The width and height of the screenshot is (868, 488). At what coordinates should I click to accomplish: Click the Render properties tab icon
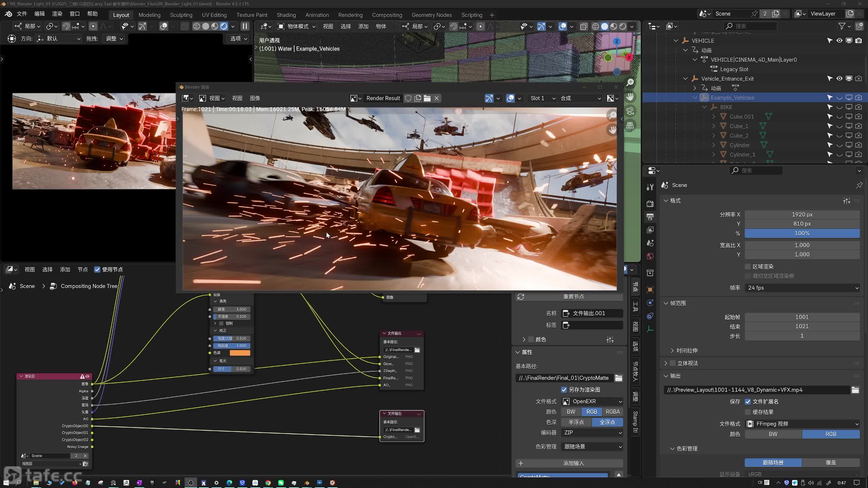coord(650,204)
